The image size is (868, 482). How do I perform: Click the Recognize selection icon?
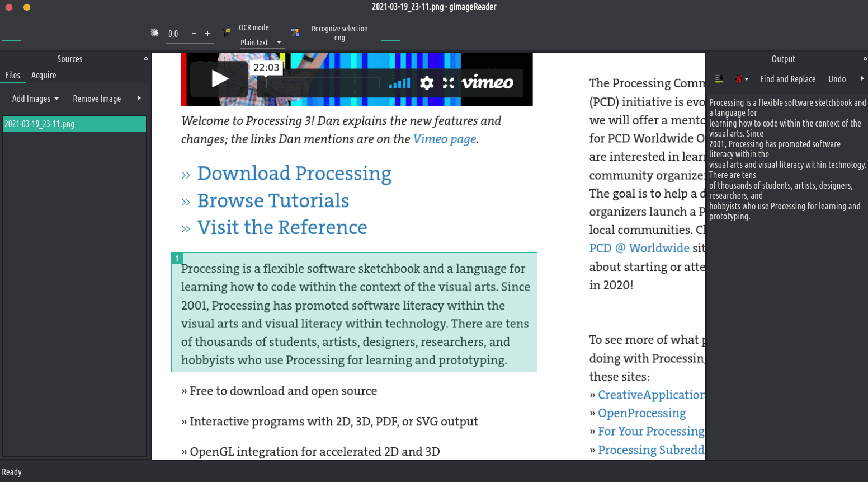(295, 33)
